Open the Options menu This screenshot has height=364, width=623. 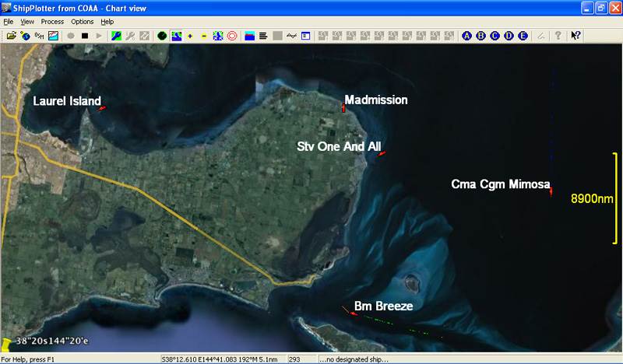coord(83,22)
